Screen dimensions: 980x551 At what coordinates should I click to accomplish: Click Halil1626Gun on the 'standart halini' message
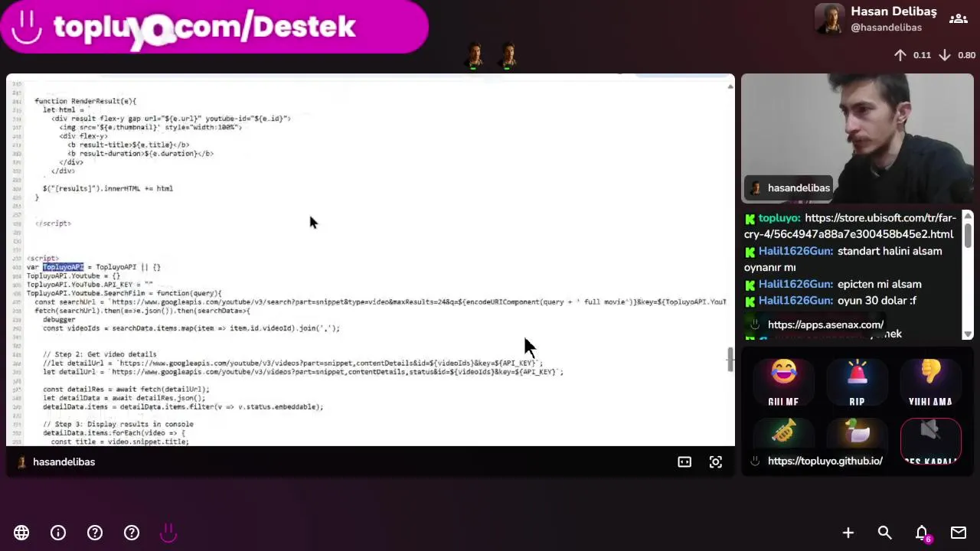(795, 251)
